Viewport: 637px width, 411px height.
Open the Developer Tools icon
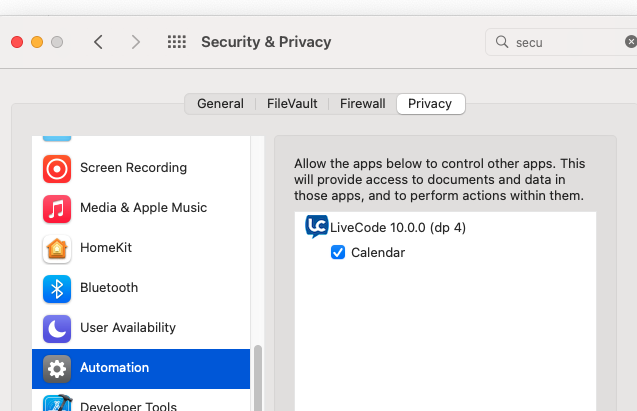[57, 404]
